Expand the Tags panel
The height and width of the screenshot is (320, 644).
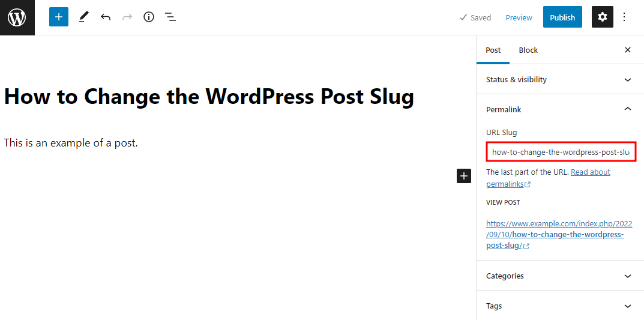[559, 306]
